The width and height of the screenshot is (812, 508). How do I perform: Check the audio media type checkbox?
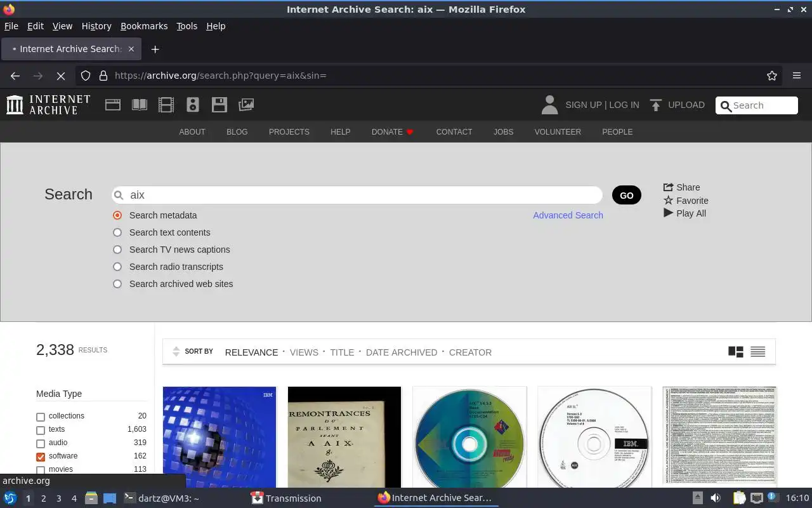[41, 444]
